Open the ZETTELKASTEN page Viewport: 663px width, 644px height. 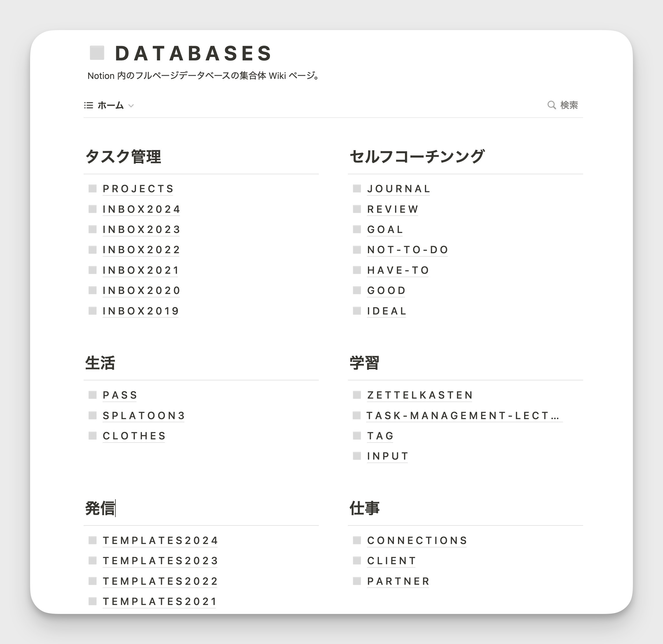pyautogui.click(x=420, y=395)
